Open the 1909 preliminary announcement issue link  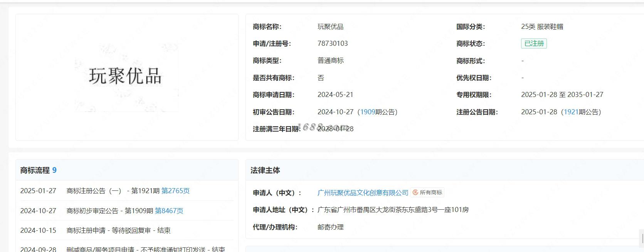pos(368,112)
